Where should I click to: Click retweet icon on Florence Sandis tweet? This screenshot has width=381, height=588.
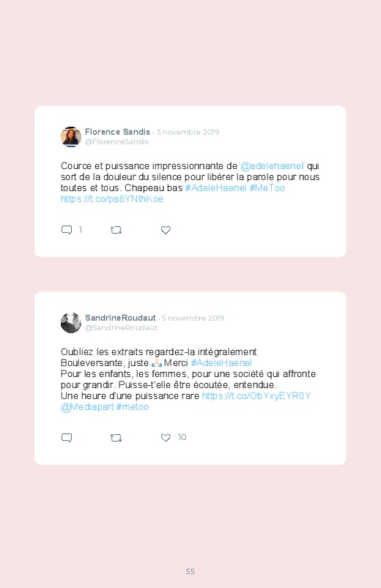click(116, 230)
